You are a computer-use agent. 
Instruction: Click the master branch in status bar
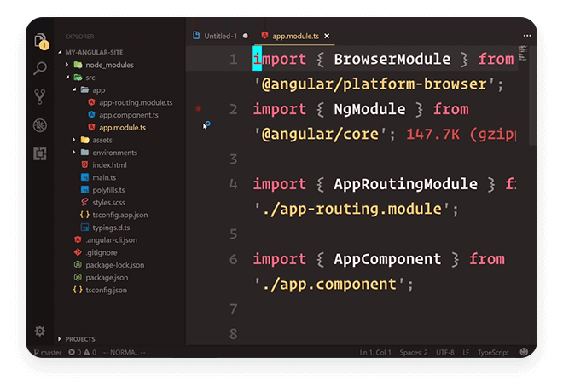click(x=48, y=352)
